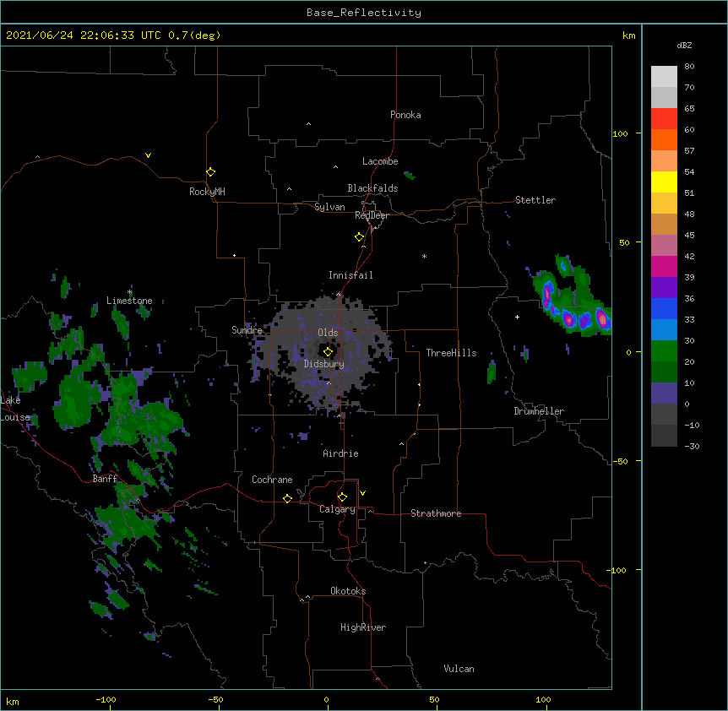
Task: Select the blue 33-36 dBZ legend swatch
Action: pos(664,308)
